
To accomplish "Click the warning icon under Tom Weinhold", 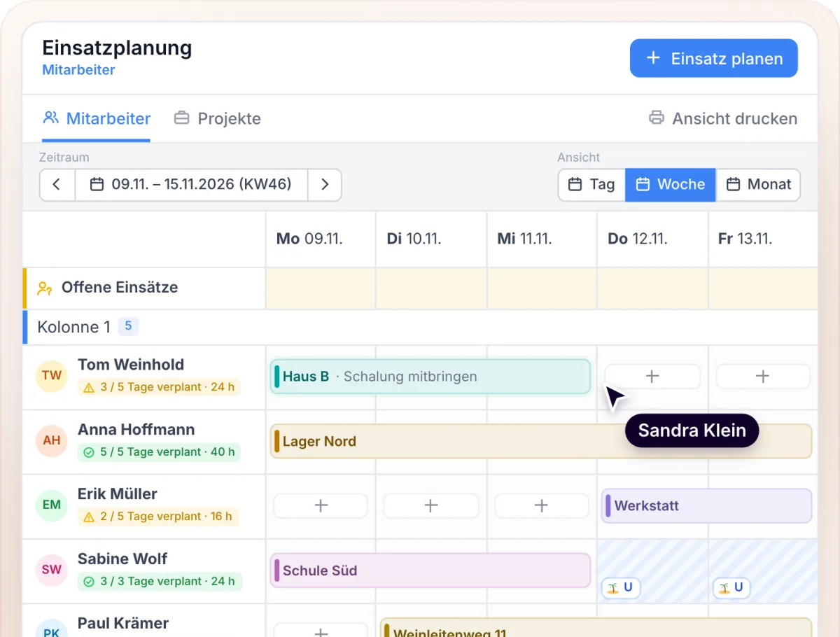I will pos(89,387).
